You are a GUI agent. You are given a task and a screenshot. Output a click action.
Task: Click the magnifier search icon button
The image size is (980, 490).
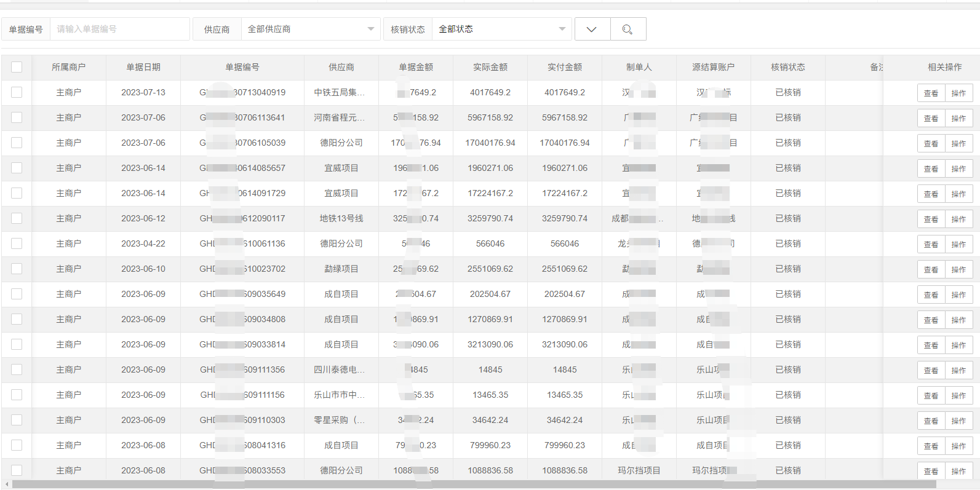[x=627, y=30]
